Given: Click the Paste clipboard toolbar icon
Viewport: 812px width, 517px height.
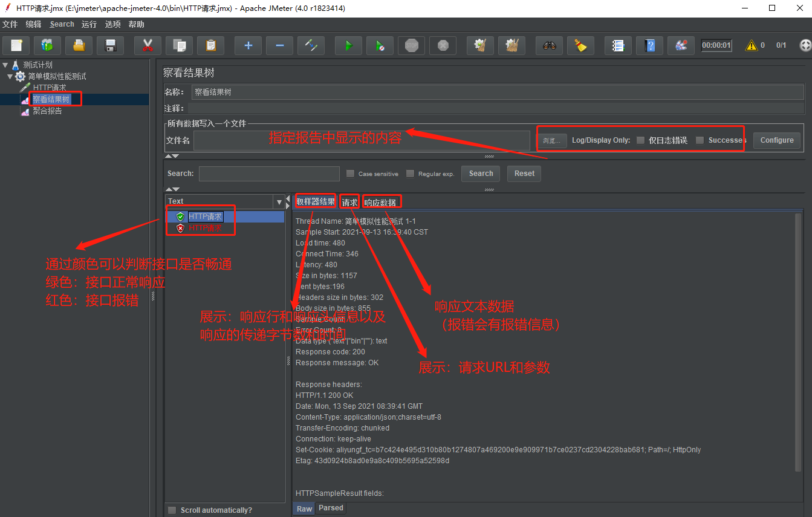Looking at the screenshot, I should [210, 45].
